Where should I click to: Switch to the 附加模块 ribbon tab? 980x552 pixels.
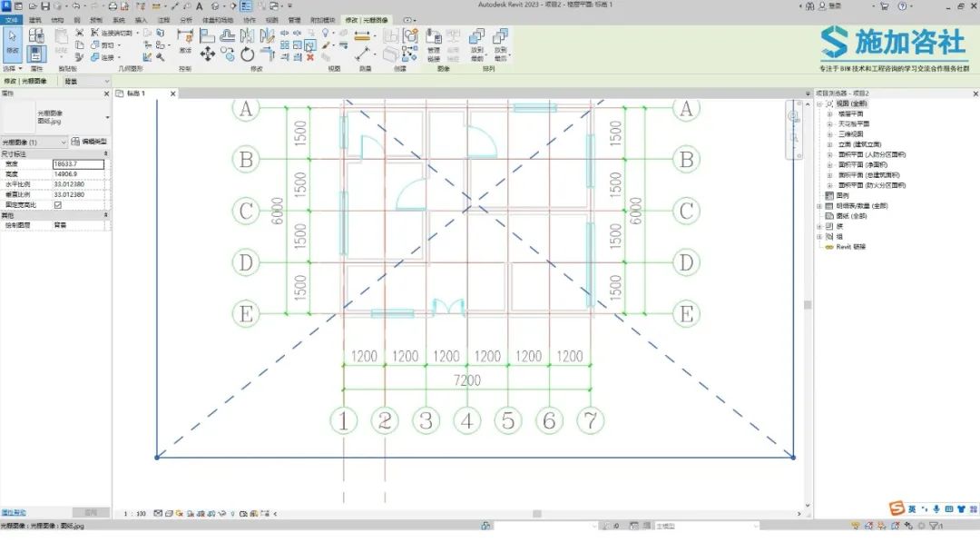[x=322, y=20]
